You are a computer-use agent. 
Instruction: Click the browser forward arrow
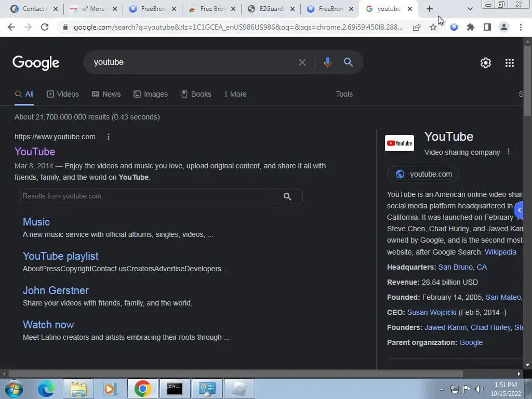pyautogui.click(x=28, y=27)
